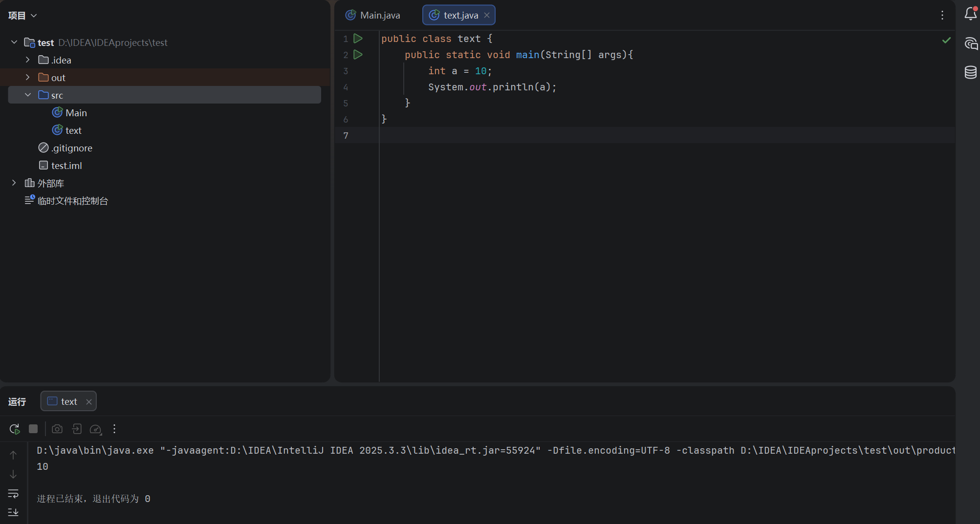980x524 pixels.
Task: Open the AI assistant chat tool window
Action: click(971, 43)
